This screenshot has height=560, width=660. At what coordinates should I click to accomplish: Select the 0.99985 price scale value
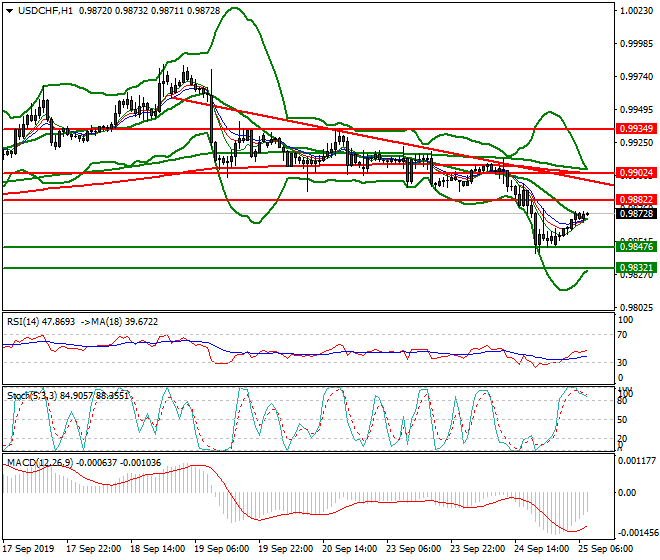(636, 44)
